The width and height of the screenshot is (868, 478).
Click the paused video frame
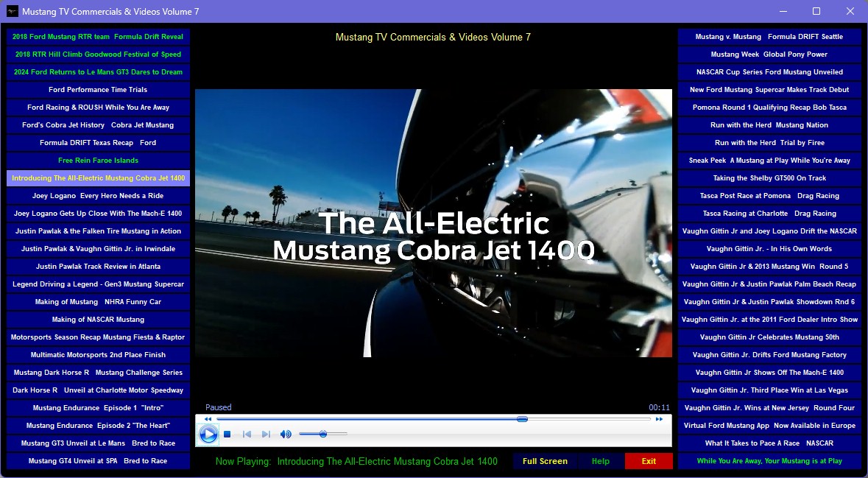click(x=434, y=223)
